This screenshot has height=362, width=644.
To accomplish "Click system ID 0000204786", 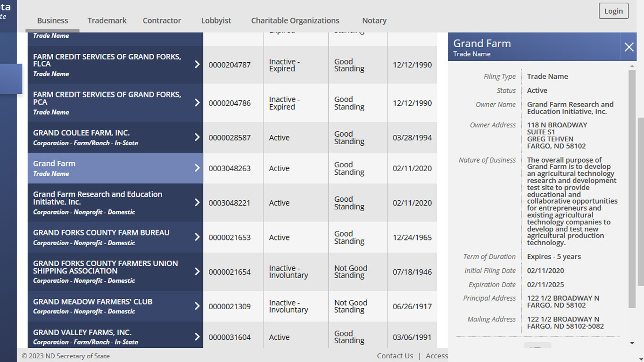I will point(230,103).
